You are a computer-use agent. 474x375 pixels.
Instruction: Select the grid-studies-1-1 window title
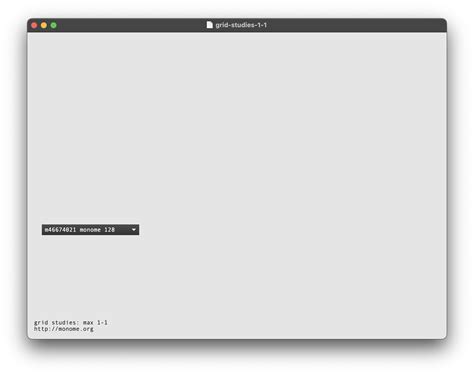click(x=241, y=25)
